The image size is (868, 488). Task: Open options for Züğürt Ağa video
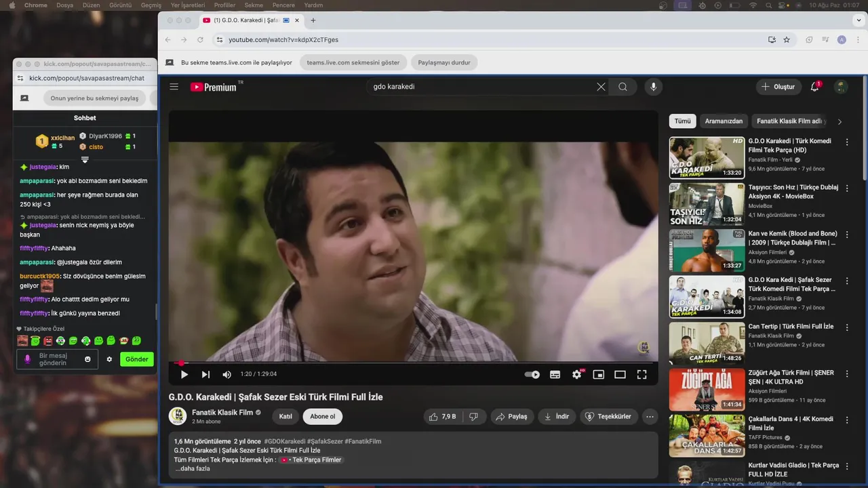point(847,373)
